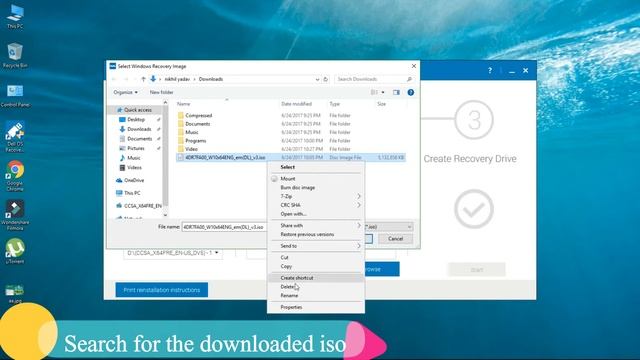Open the file type filter combo box
This screenshot has width=640, height=360.
click(389, 227)
